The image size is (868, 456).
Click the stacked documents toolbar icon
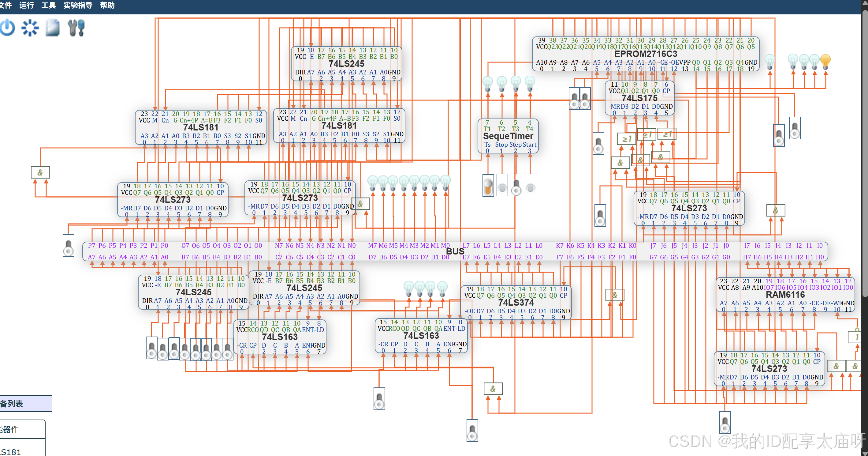[53, 28]
